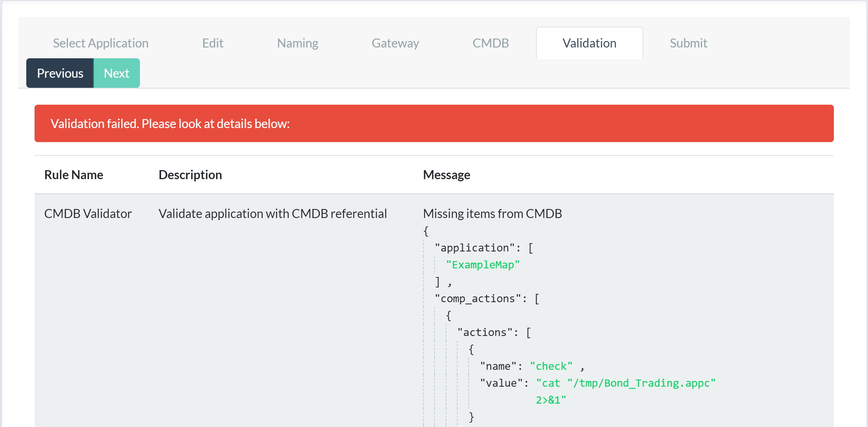This screenshot has height=427, width=868.
Task: Toggle the validation error details panel
Action: (434, 123)
